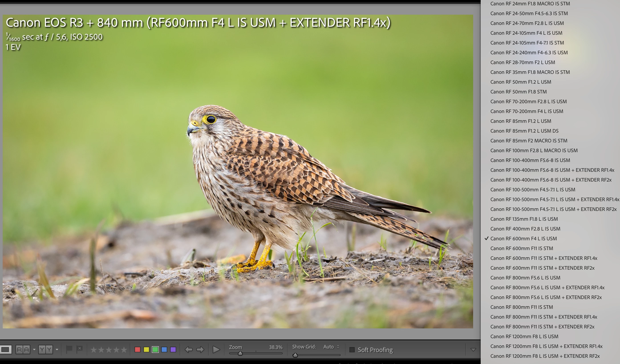Switch to Loupe view mode icon
Viewport: 620px width, 364px height.
tap(5, 350)
